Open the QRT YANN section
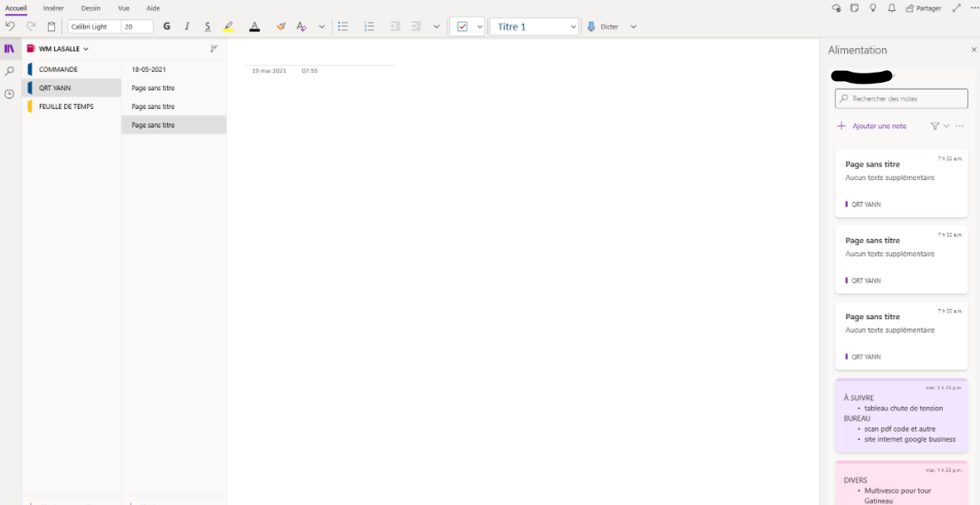The width and height of the screenshot is (980, 505). point(71,88)
